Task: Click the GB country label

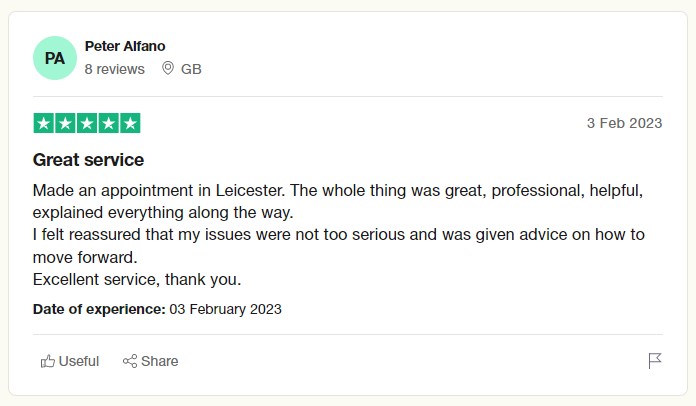Action: [x=191, y=69]
